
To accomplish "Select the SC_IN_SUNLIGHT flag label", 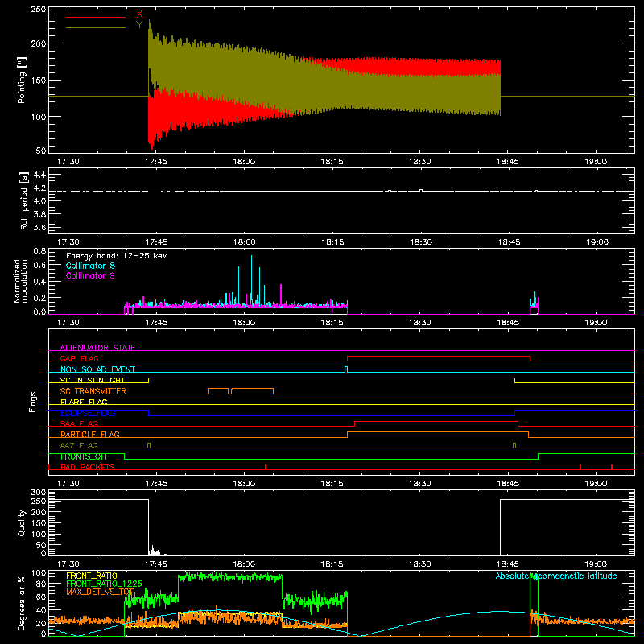I will coord(93,380).
